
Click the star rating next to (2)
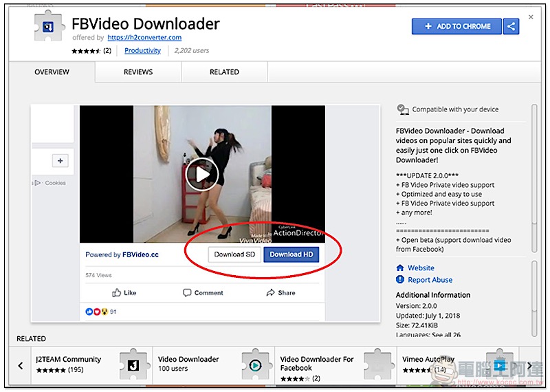coord(87,51)
